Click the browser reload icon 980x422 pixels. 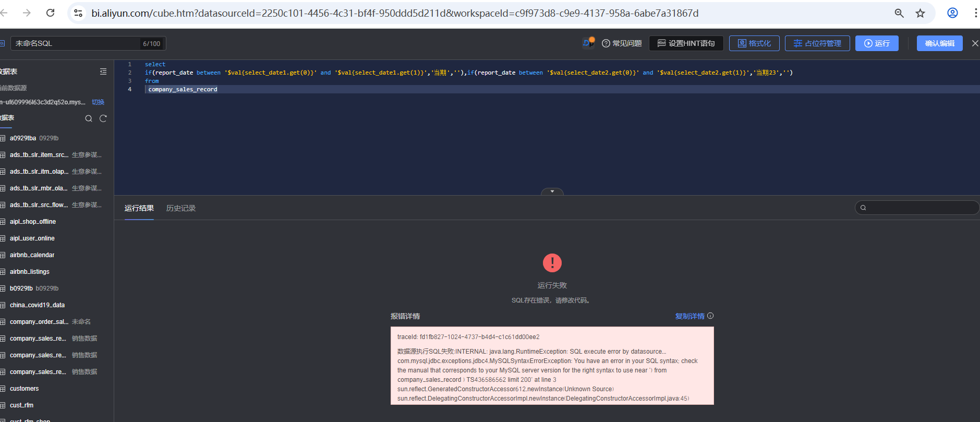point(51,13)
